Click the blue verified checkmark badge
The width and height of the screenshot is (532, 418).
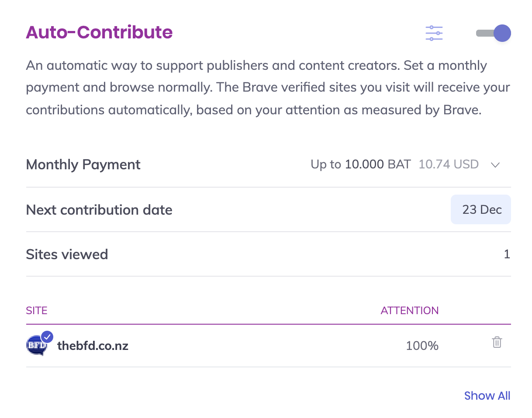point(47,337)
